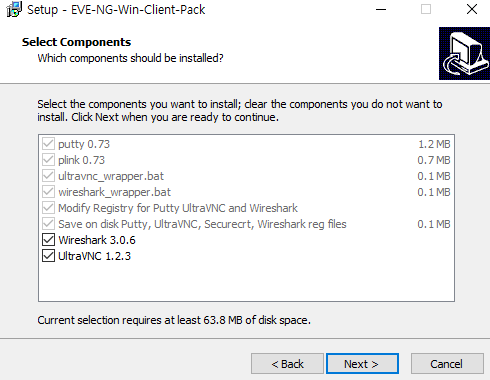The height and width of the screenshot is (380, 490).
Task: Click 'Which components should be installed?' text
Action: (x=131, y=58)
